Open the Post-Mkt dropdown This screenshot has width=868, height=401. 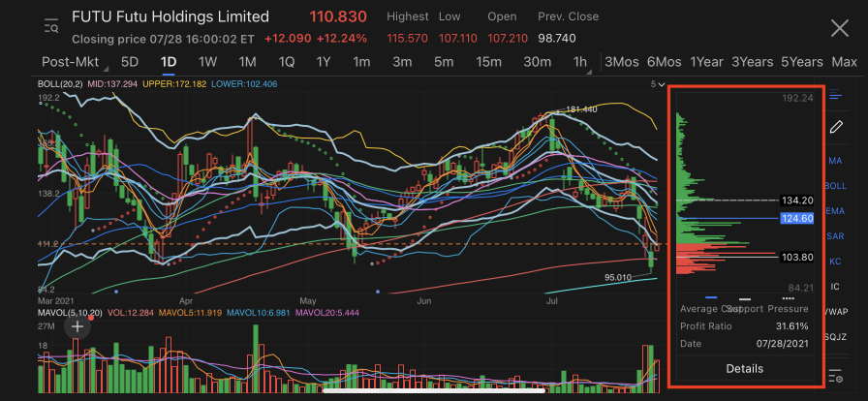pyautogui.click(x=75, y=62)
